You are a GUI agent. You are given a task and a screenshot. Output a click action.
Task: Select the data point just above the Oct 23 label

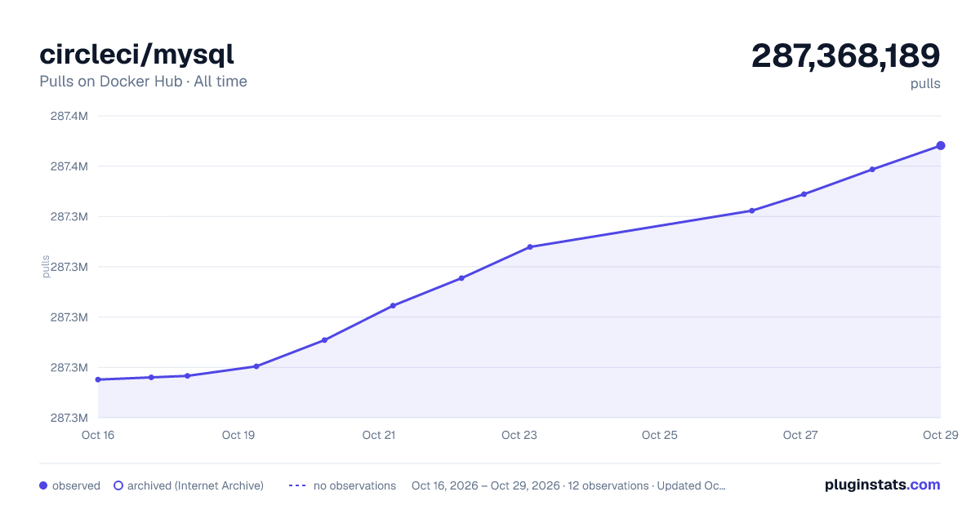pyautogui.click(x=530, y=246)
